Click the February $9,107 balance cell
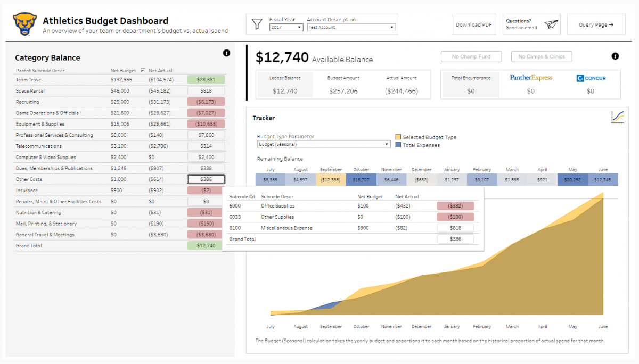Screen dimensions: 639x364 click(x=482, y=180)
